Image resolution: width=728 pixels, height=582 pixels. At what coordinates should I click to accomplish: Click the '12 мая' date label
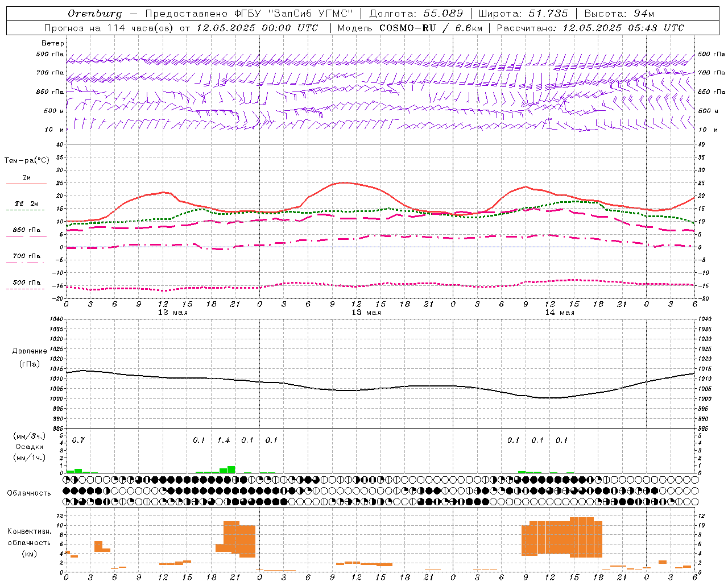pos(172,313)
